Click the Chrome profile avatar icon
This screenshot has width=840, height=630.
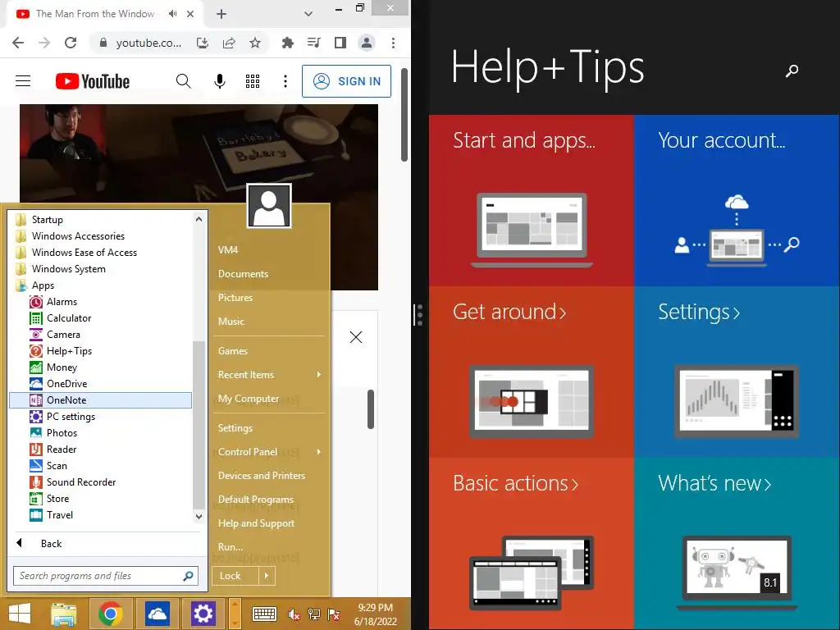click(x=367, y=43)
